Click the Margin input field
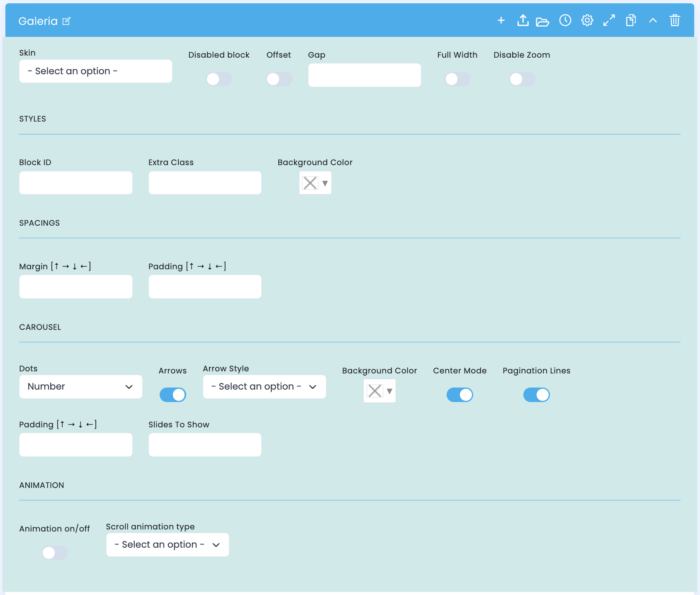Viewport: 700px width, 595px height. (x=76, y=287)
